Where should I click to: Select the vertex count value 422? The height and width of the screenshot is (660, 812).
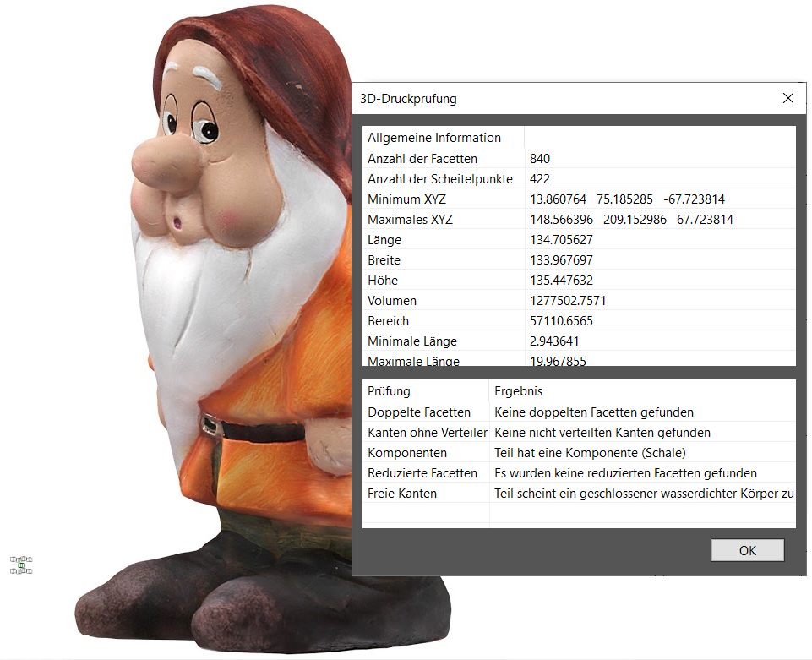[x=540, y=178]
